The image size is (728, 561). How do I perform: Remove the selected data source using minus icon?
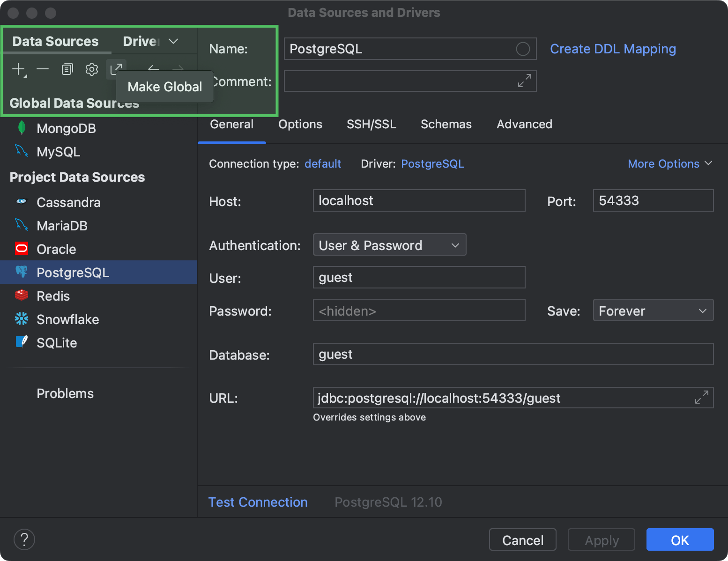tap(43, 69)
